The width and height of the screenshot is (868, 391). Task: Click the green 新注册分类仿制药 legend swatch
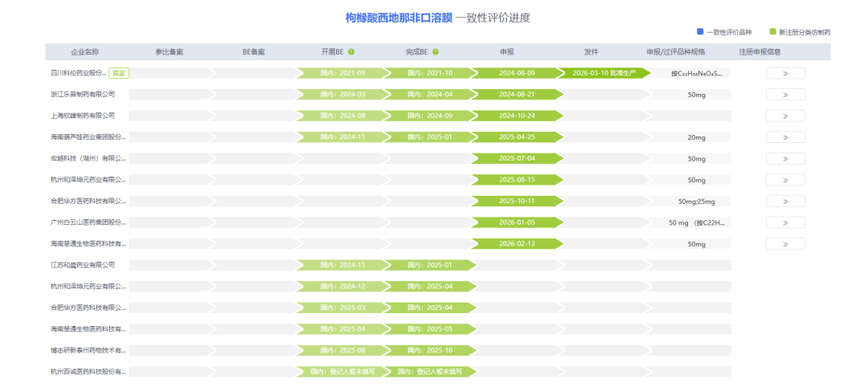tap(772, 32)
